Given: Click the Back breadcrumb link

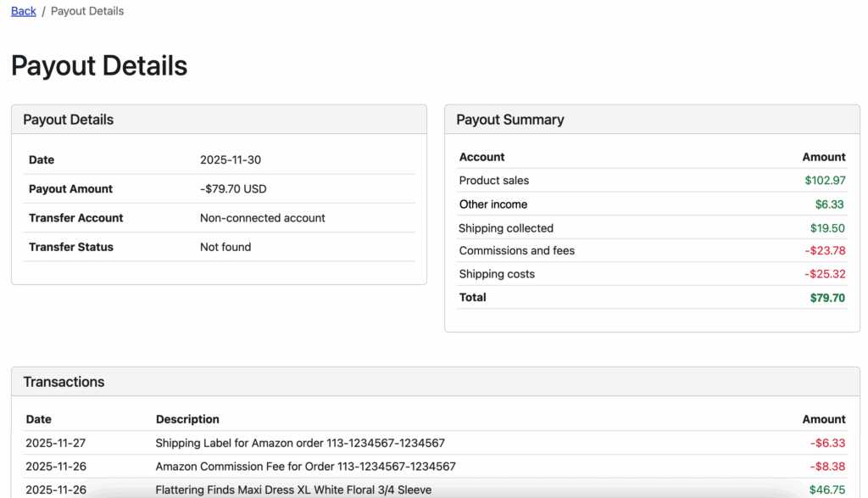Looking at the screenshot, I should click(x=24, y=11).
